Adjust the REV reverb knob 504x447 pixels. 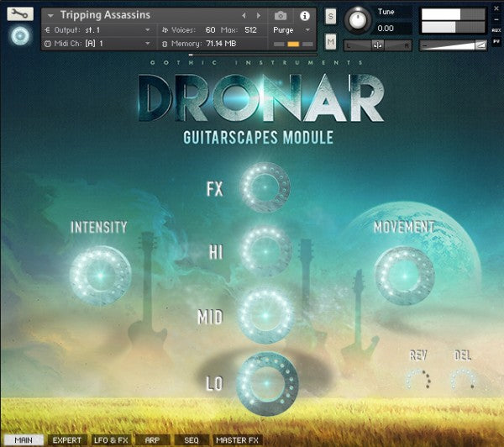pos(418,379)
